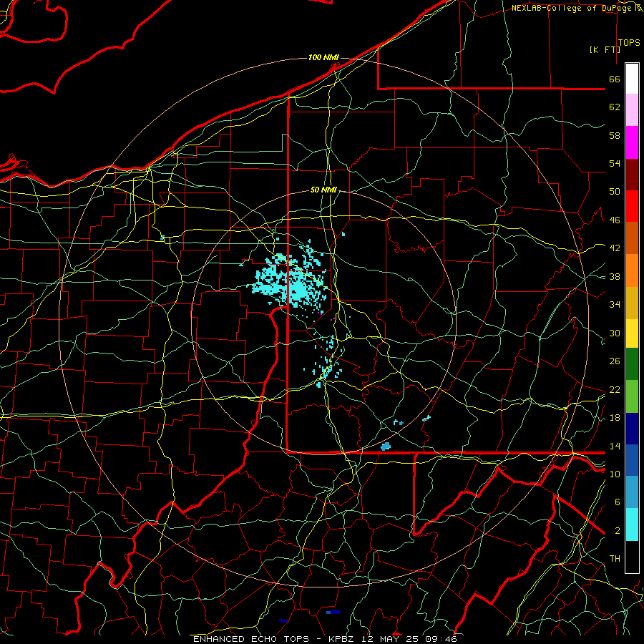
Task: Click the 46 value on the legend
Action: [x=615, y=220]
